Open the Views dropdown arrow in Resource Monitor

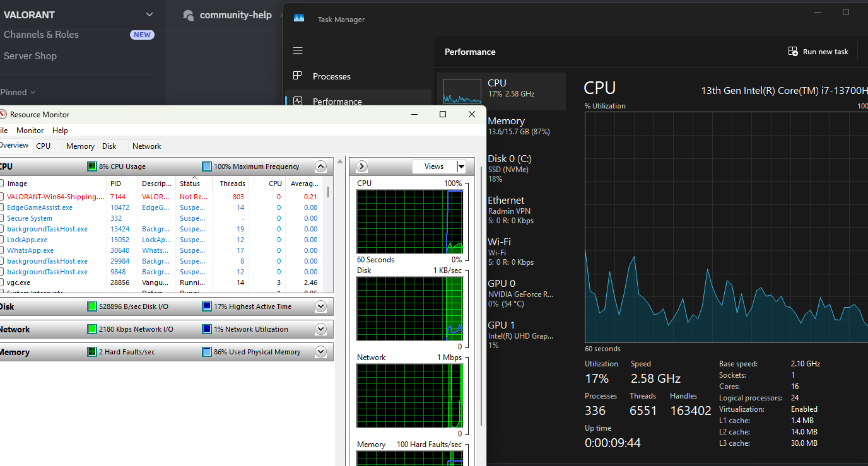[461, 166]
